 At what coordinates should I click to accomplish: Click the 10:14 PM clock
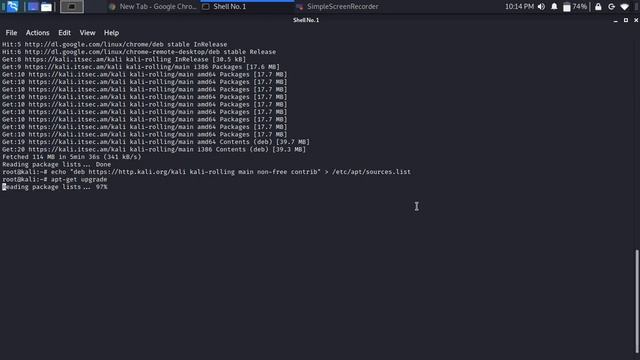(x=519, y=7)
